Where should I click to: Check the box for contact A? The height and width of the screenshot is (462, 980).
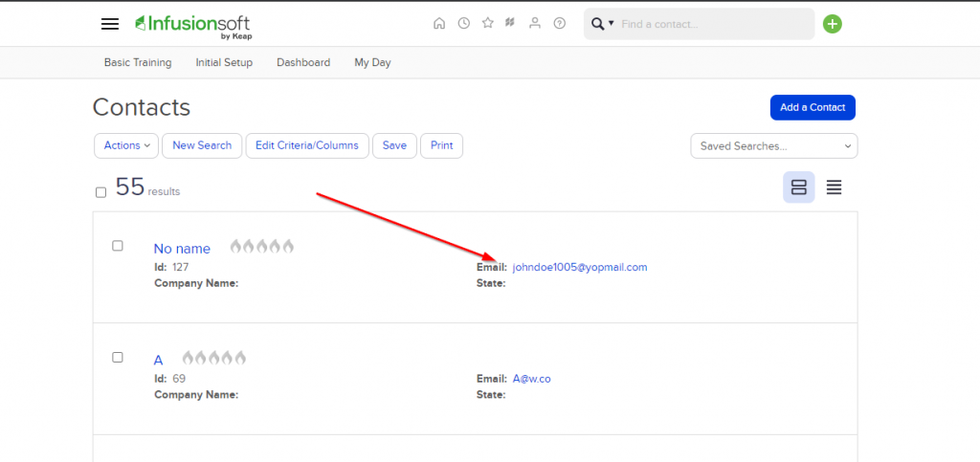click(118, 358)
